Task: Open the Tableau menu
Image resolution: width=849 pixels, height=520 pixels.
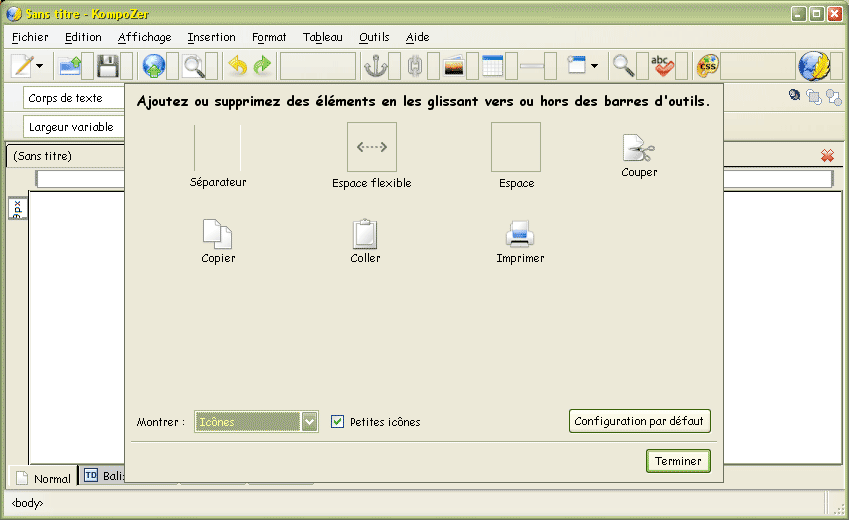Action: [x=322, y=37]
